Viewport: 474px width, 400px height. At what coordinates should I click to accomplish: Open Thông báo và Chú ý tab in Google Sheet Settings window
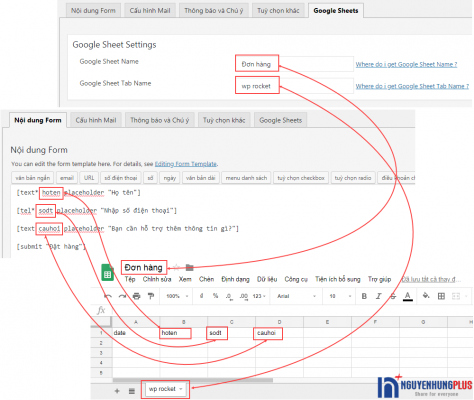pos(214,11)
